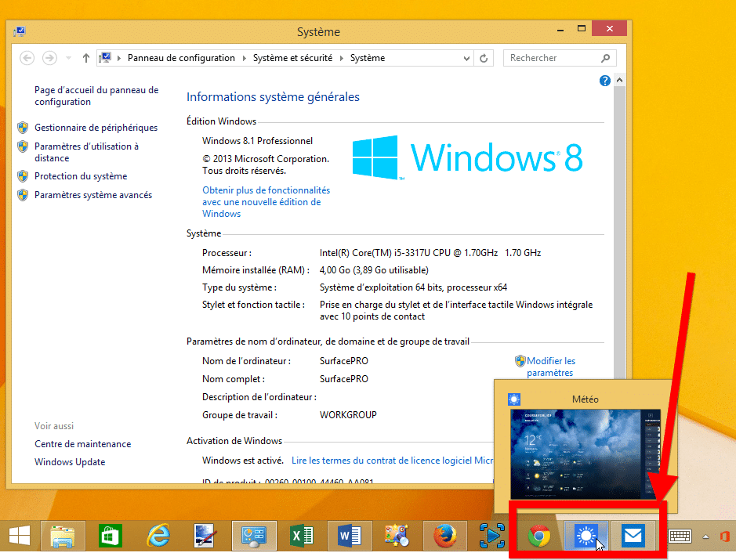This screenshot has height=560, width=736.
Task: Open the media player capture taskbar icon
Action: pos(492,535)
